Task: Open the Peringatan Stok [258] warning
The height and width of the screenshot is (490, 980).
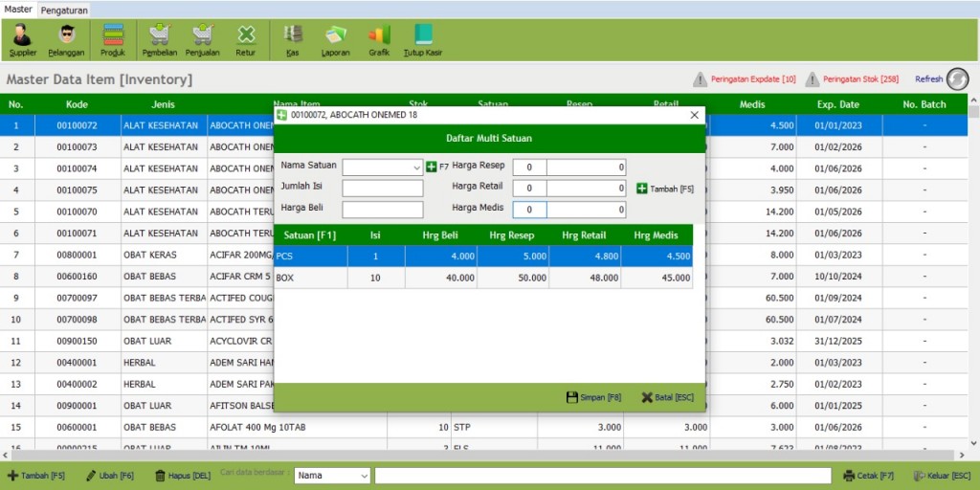Action: coord(853,79)
